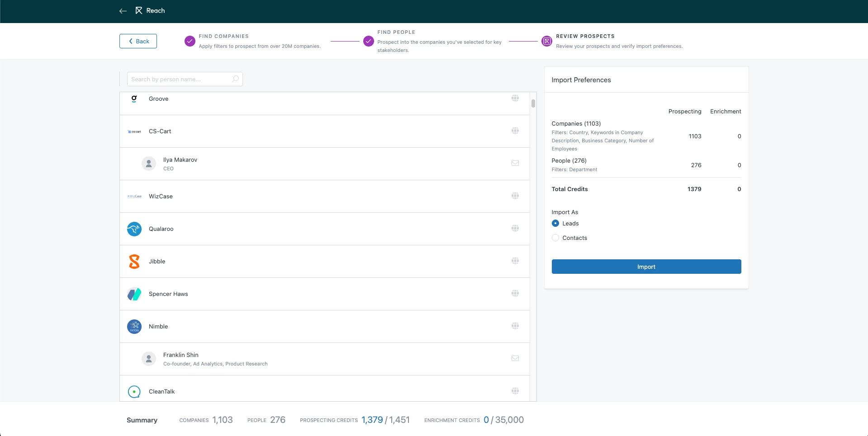The image size is (868, 436).
Task: Click the back arrow in top header
Action: tap(123, 11)
